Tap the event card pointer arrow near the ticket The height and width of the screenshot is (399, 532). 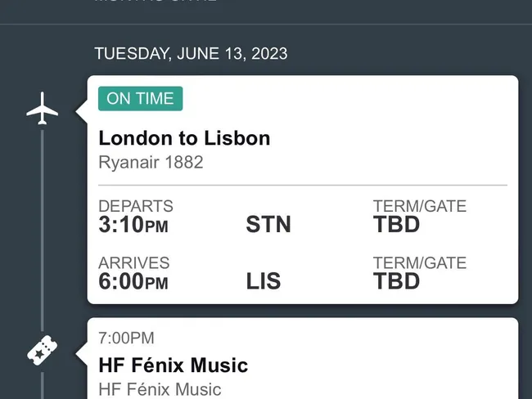[82, 353]
